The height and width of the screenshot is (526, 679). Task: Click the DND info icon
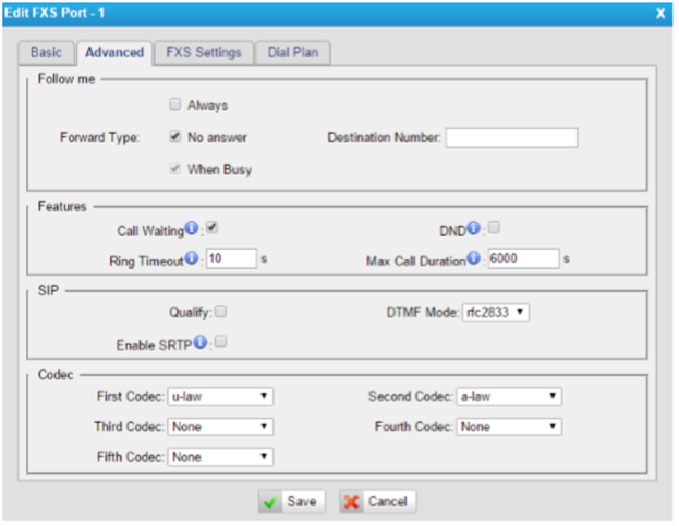point(474,230)
